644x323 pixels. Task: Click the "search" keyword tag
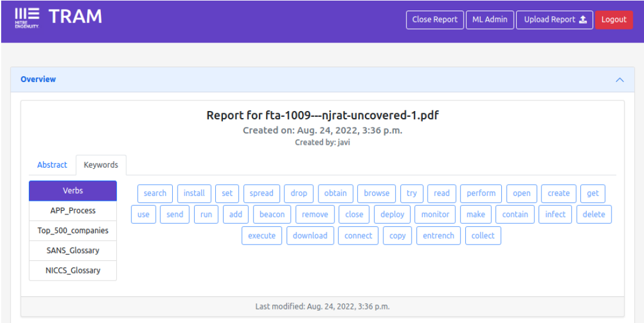click(155, 193)
